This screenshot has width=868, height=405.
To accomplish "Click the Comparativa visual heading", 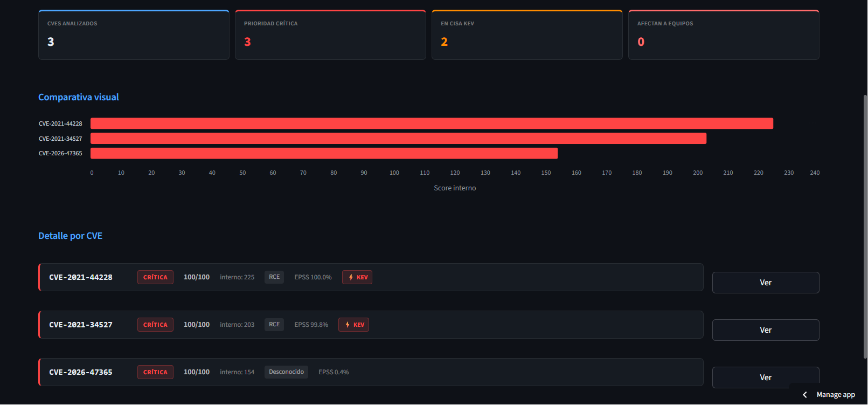I will click(79, 97).
